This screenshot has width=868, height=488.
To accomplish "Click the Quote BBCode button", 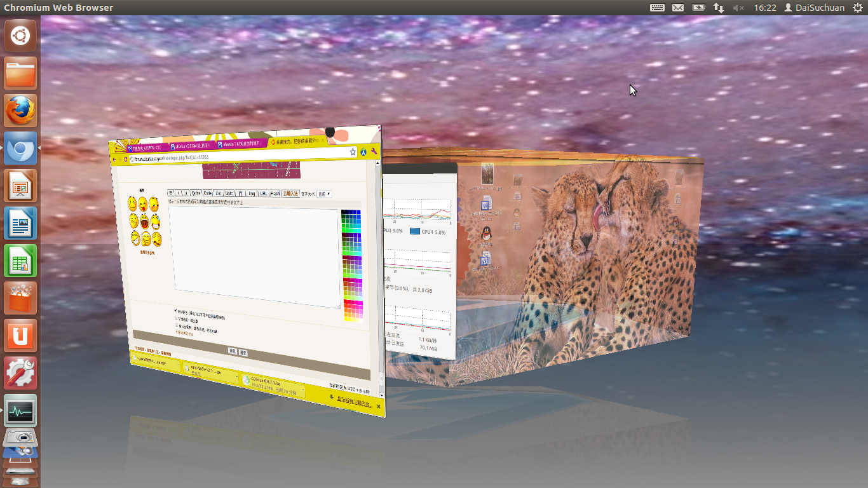I will tap(196, 193).
